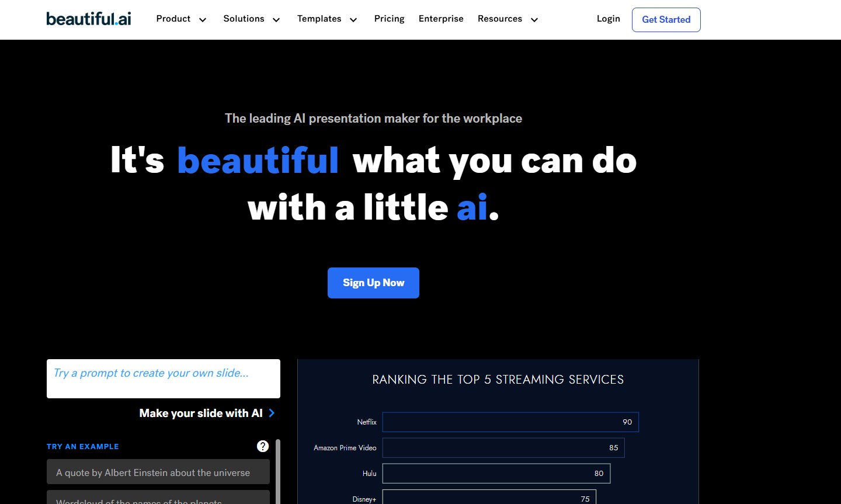
Task: Select the Netflix bar in the chart
Action: (x=510, y=422)
